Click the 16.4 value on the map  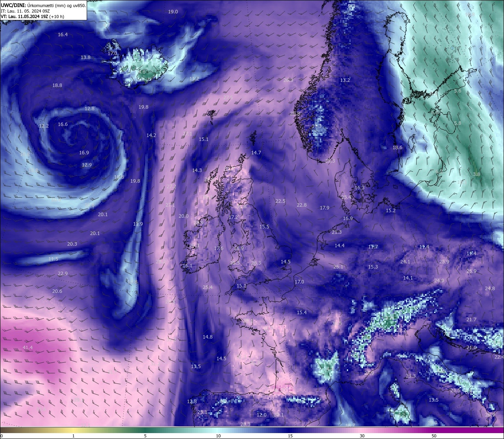[x=63, y=35]
